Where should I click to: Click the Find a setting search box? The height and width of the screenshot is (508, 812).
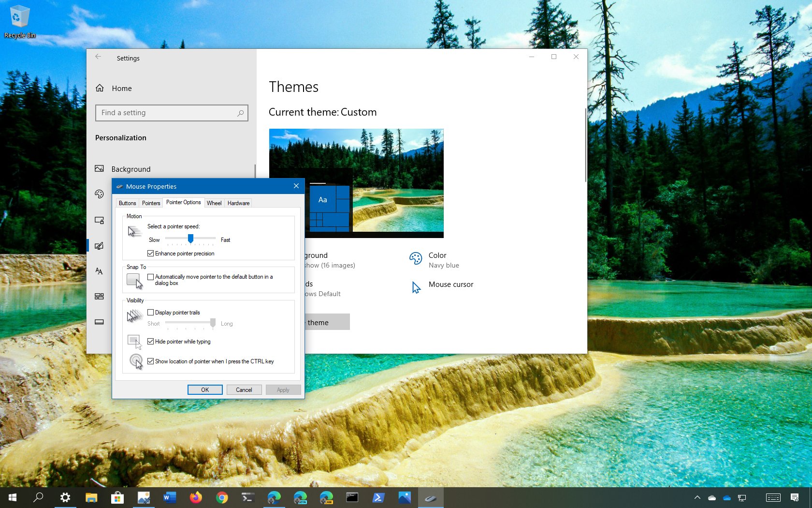[x=172, y=113]
